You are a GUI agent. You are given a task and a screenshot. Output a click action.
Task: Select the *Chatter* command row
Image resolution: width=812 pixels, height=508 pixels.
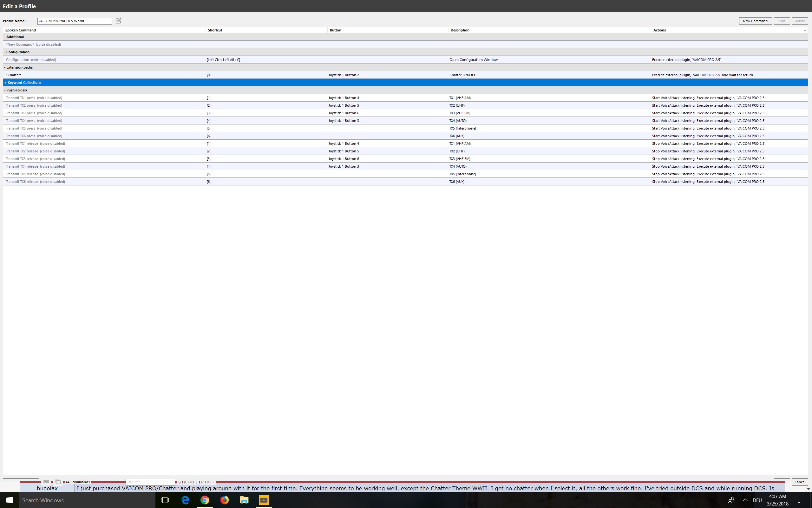[405, 75]
